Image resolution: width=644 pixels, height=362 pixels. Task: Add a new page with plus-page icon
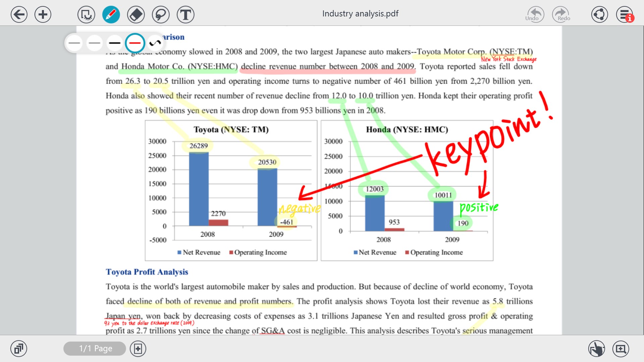[x=138, y=349]
